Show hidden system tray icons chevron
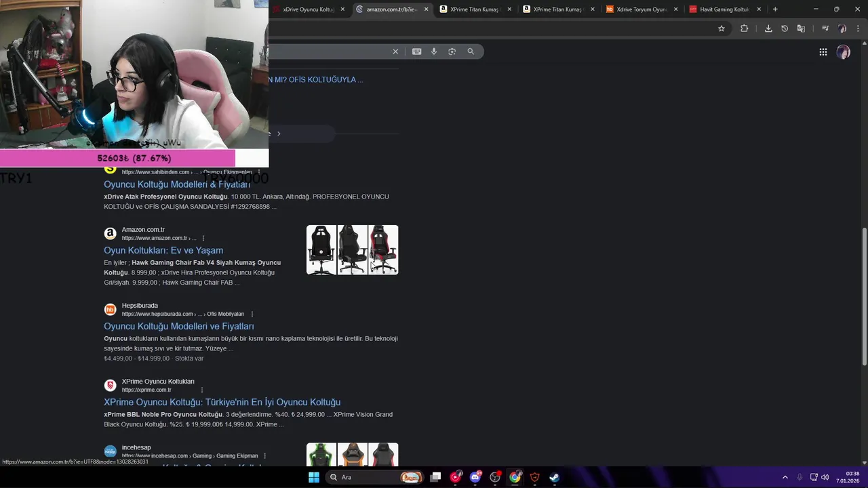Viewport: 868px width, 488px height. tap(785, 477)
